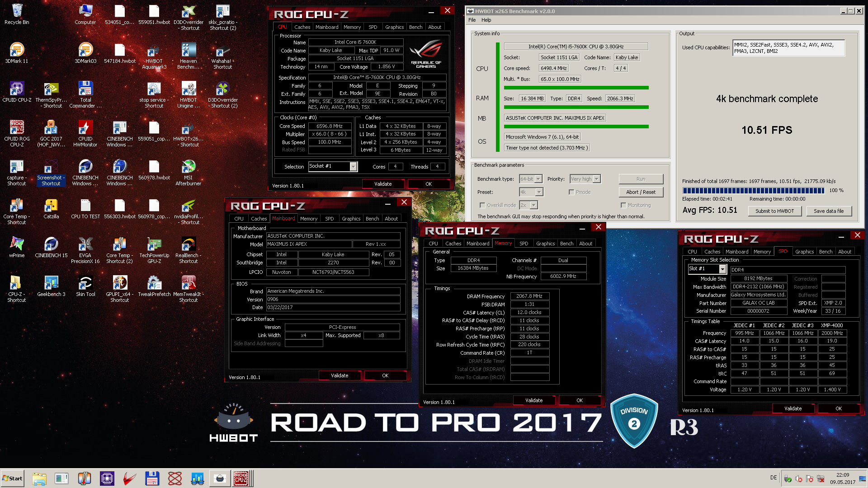Image resolution: width=868 pixels, height=488 pixels.
Task: Toggle the Pmode checkbox
Action: pos(571,192)
